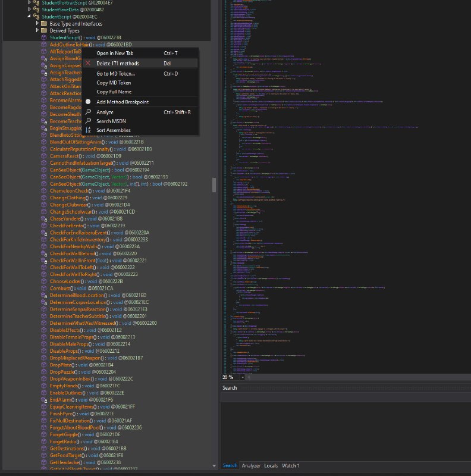Switch to the Analyzer tab
Image resolution: width=471 pixels, height=476 pixels.
point(250,465)
